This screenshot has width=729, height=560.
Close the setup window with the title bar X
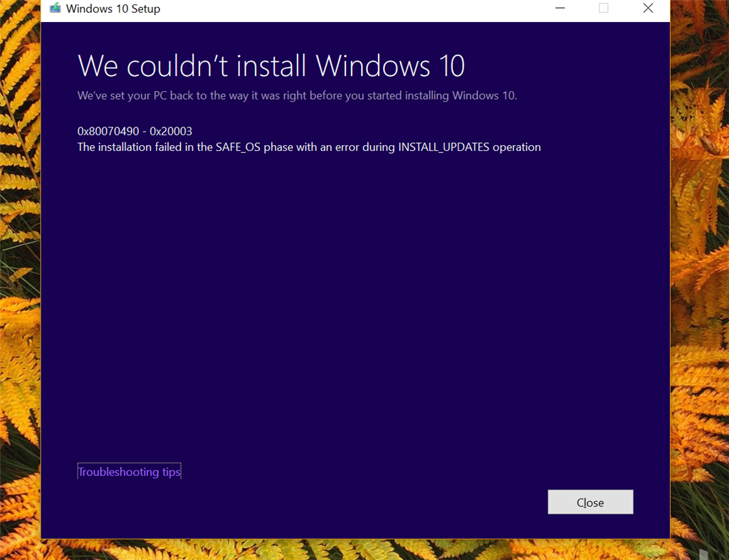648,9
